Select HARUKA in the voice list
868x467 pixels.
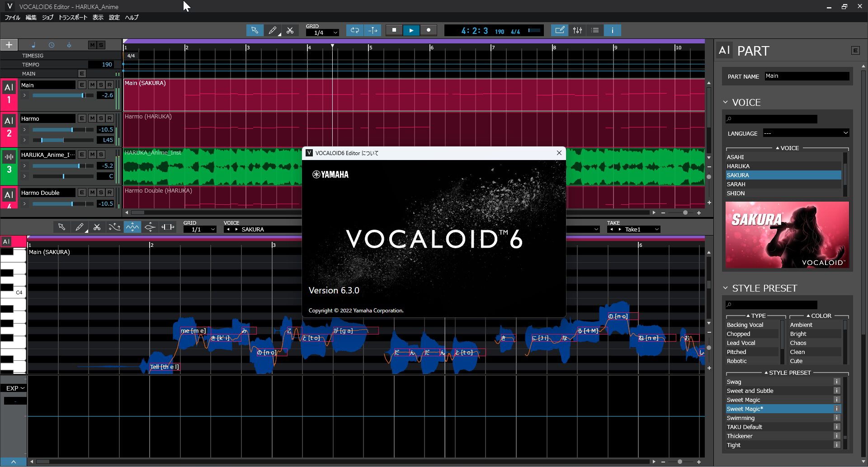coord(783,166)
